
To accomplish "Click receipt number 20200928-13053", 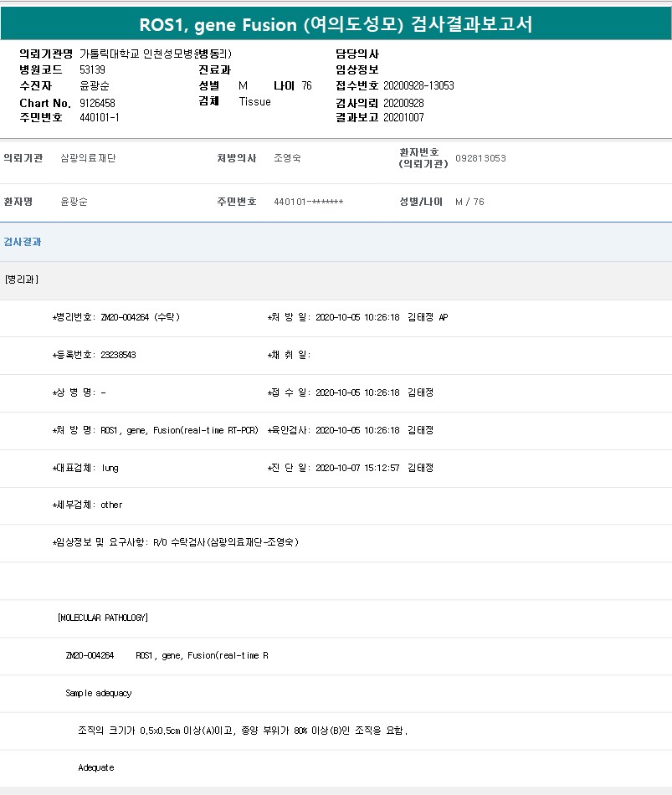I will 418,86.
